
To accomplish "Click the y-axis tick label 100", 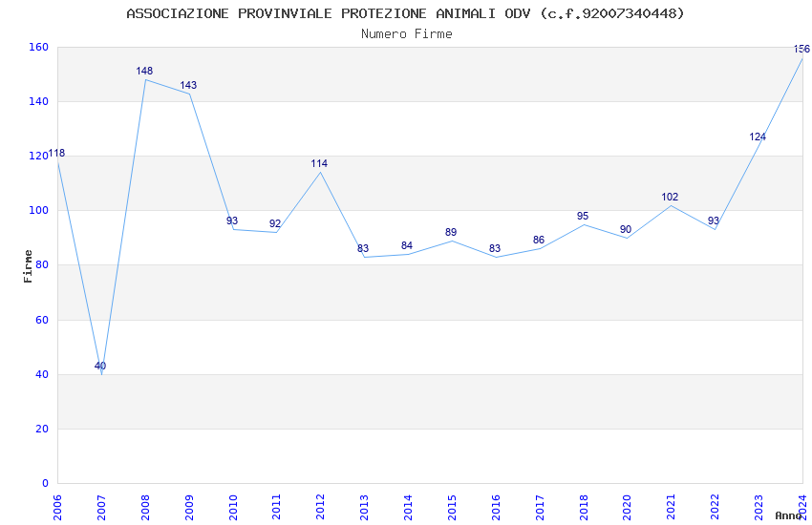I will pyautogui.click(x=38, y=211).
